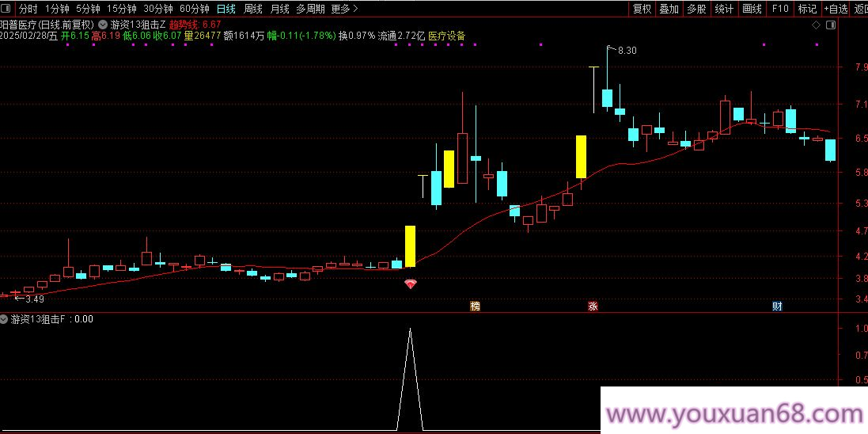Open the 多周期 multi-period view
The width and height of the screenshot is (868, 434).
point(310,9)
